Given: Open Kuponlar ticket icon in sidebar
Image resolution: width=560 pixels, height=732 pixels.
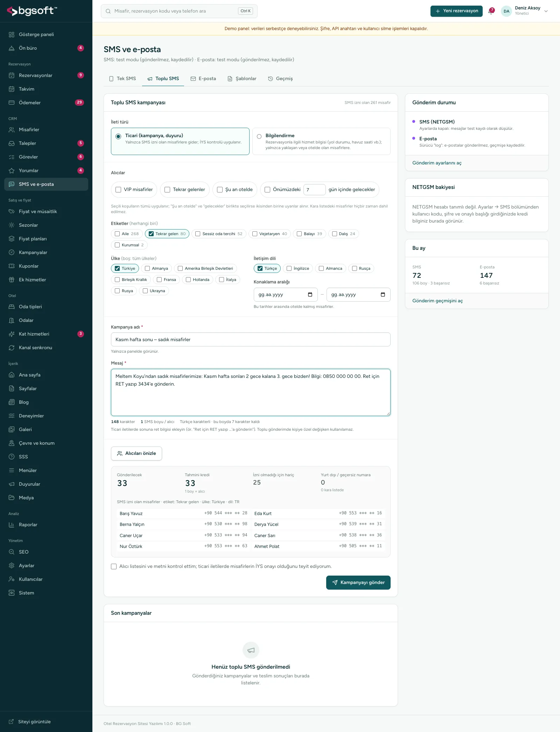Looking at the screenshot, I should coord(12,266).
